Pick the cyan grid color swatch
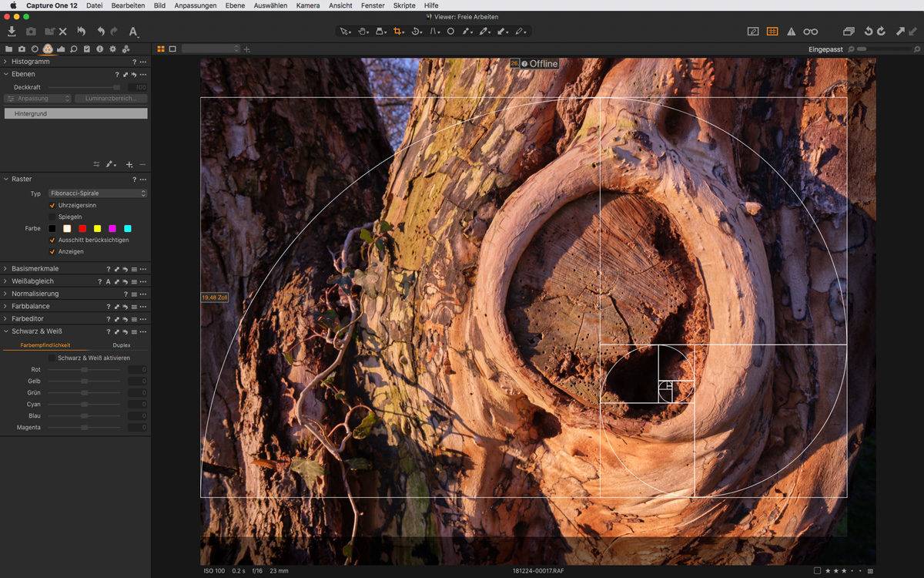Screen dimensions: 924x578 click(128, 229)
